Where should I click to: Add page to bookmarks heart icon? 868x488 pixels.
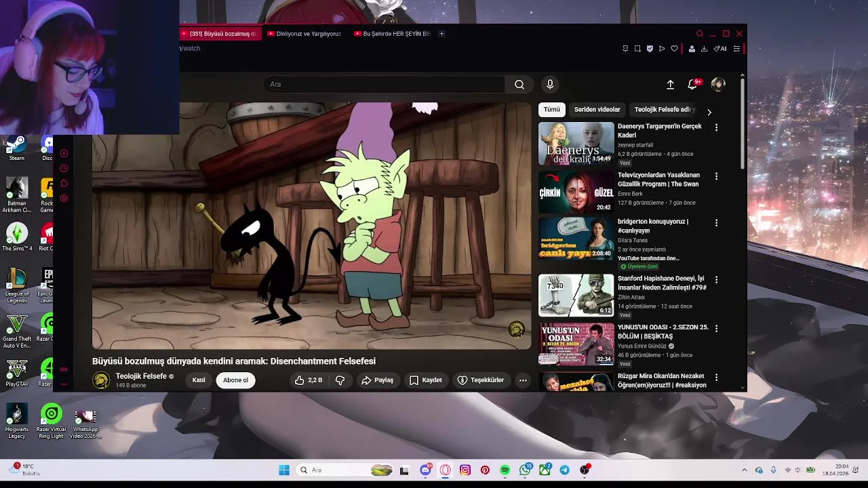[x=674, y=49]
